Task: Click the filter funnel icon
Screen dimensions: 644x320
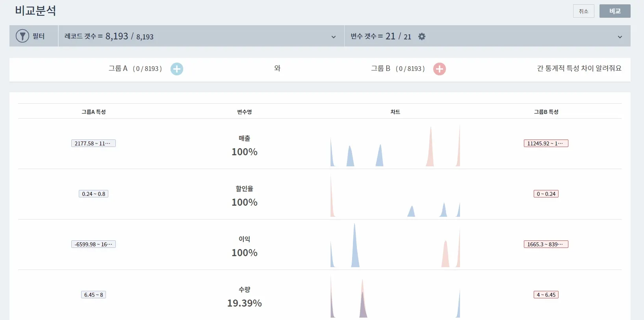Action: coord(22,36)
